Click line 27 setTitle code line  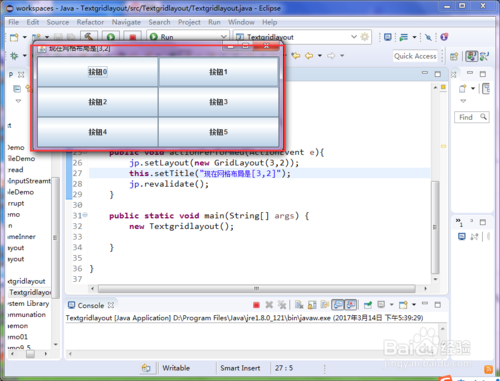(210, 173)
